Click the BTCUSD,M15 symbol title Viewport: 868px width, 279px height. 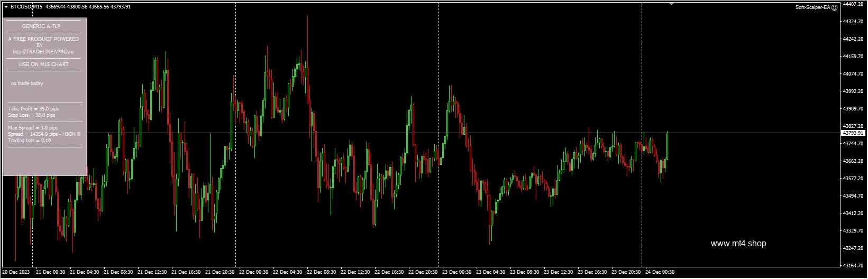26,7
